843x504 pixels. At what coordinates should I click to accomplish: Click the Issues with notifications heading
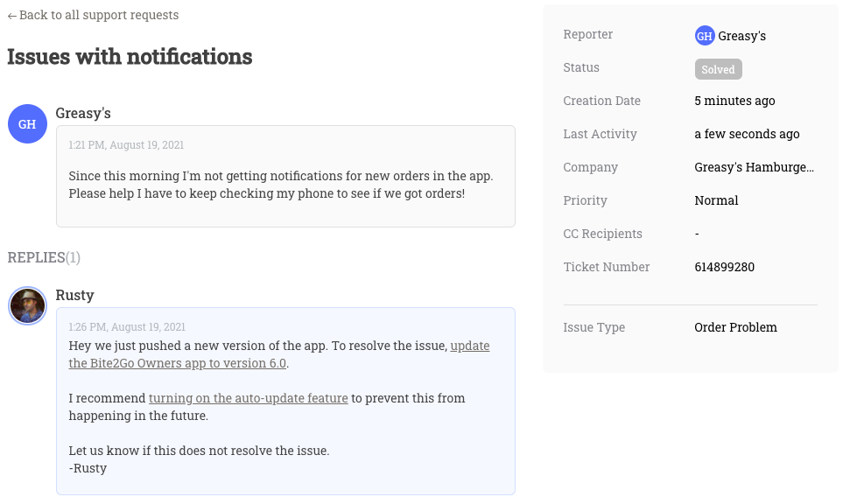point(130,56)
